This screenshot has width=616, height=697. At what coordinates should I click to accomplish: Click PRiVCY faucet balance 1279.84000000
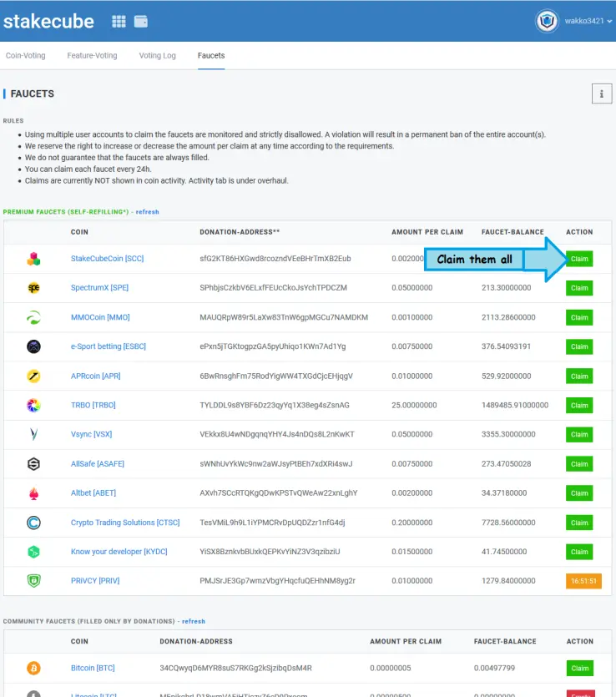[508, 580]
